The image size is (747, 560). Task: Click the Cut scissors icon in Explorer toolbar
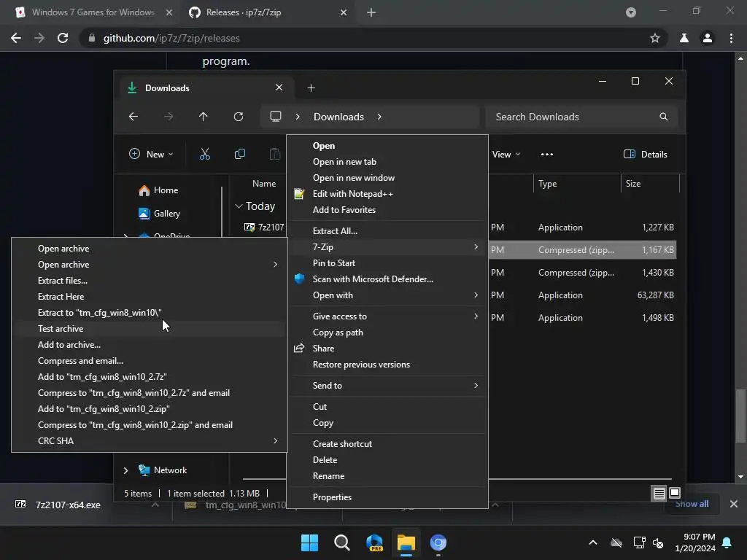(x=204, y=154)
